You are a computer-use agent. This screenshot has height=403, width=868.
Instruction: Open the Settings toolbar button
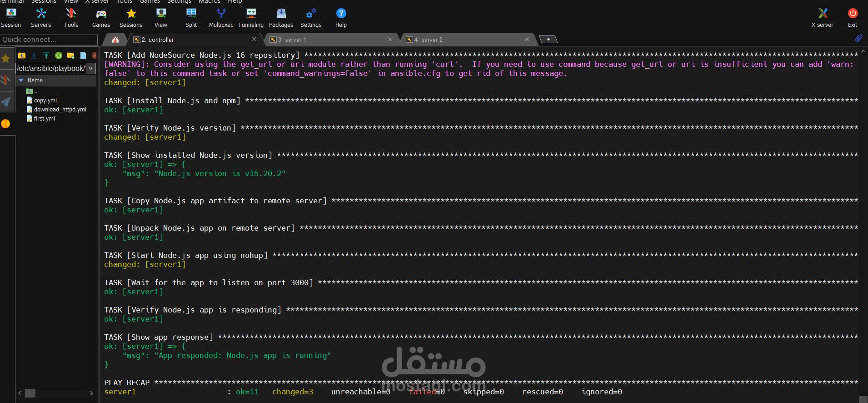(311, 18)
